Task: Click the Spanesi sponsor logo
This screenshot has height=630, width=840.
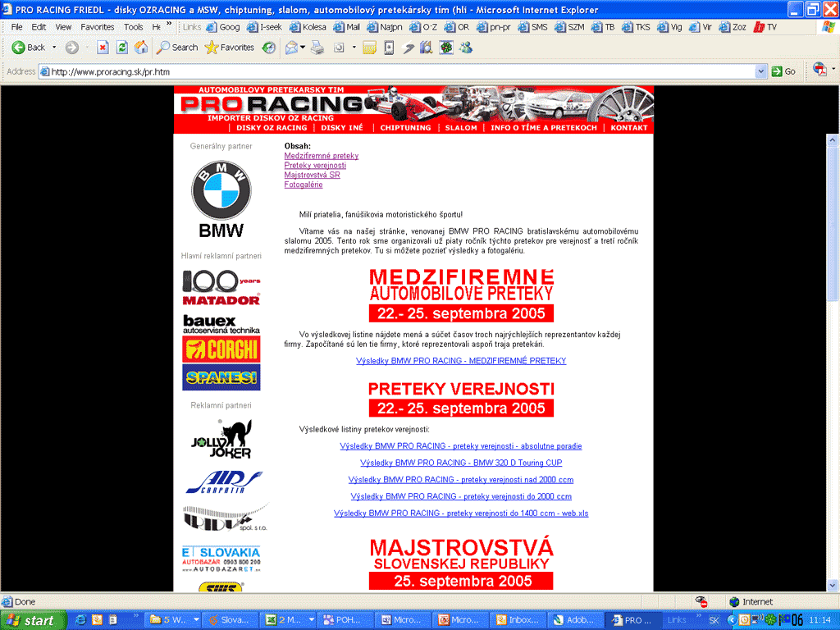Action: [221, 377]
